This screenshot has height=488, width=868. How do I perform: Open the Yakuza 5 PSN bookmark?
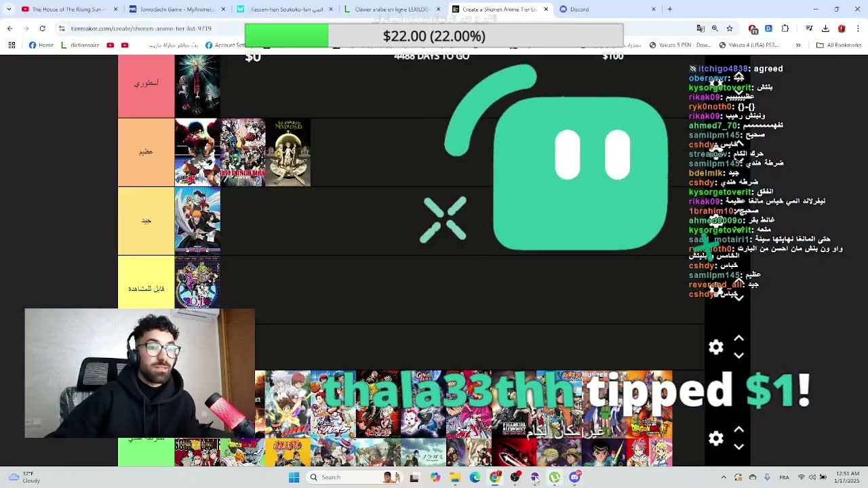(680, 45)
